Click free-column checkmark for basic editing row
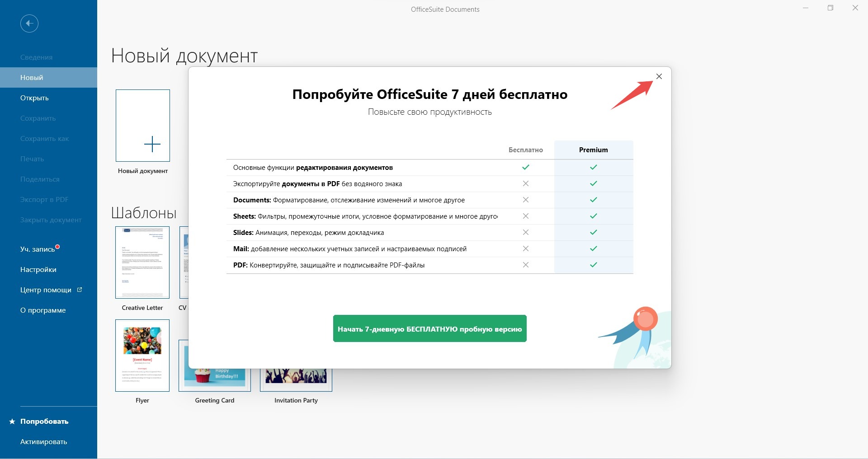This screenshot has height=459, width=868. (526, 167)
